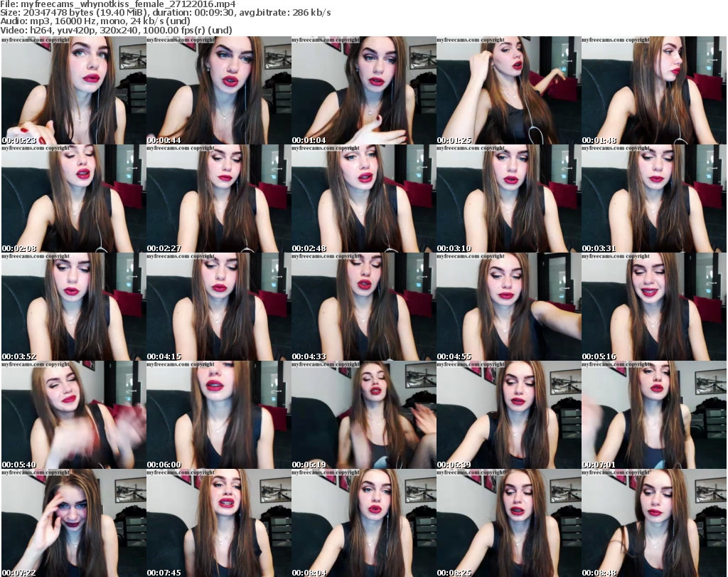This screenshot has width=728, height=577.
Task: Select the frame at 00:03:31
Action: [654, 198]
